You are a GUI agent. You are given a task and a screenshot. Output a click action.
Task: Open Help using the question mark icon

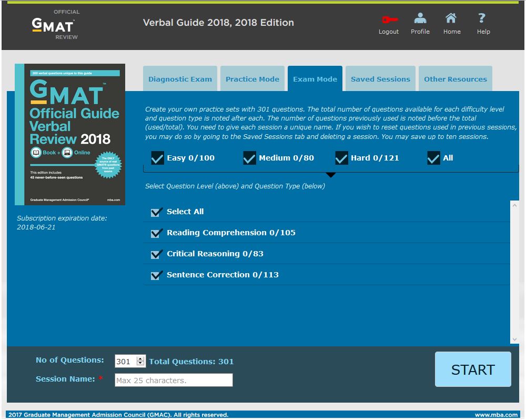point(482,17)
